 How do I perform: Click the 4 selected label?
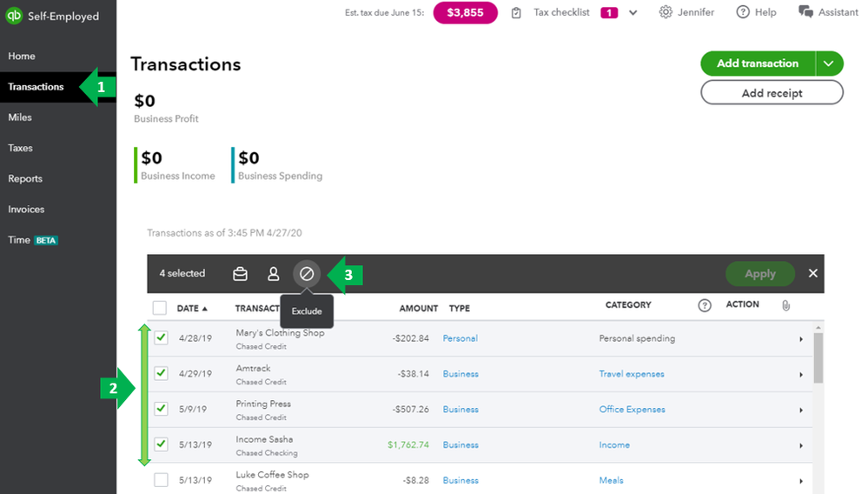click(x=182, y=273)
